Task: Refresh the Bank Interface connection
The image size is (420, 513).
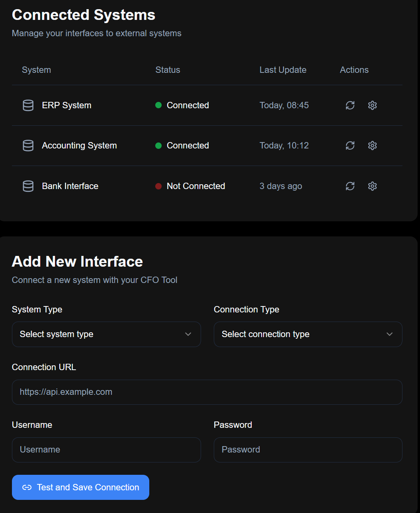Action: (350, 186)
